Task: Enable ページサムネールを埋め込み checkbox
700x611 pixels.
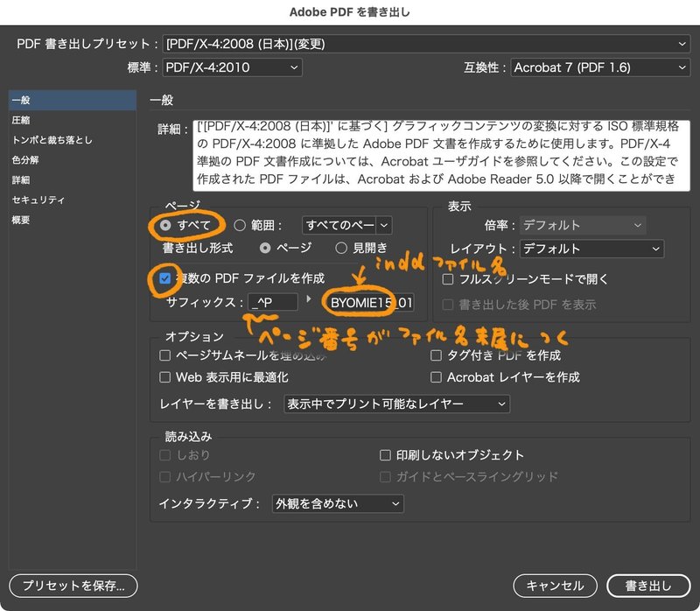Action: tap(165, 355)
